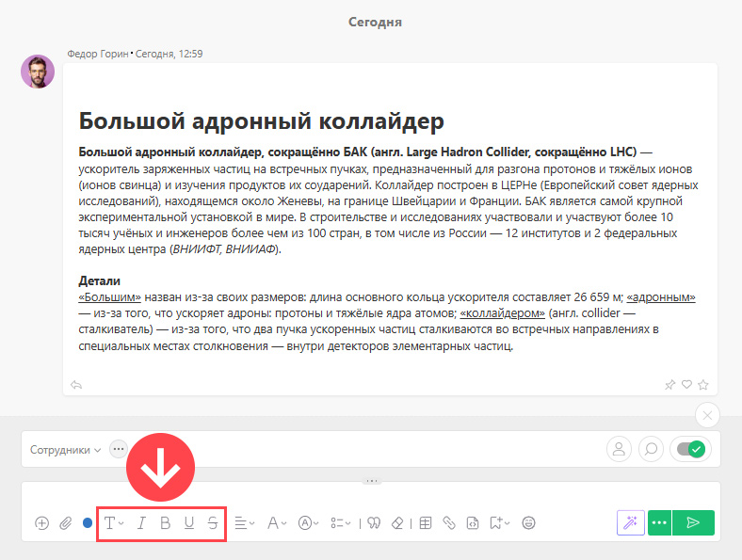Click the timestamp Сегодня, 12:59

[x=169, y=54]
